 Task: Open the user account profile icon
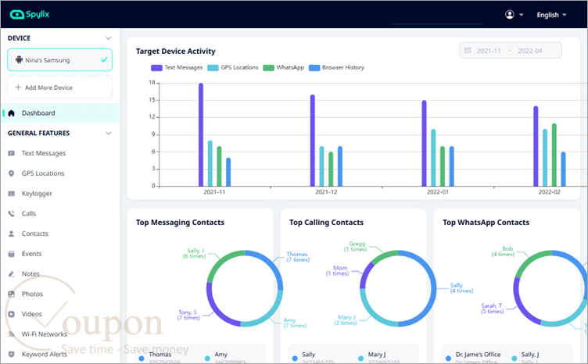[509, 15]
